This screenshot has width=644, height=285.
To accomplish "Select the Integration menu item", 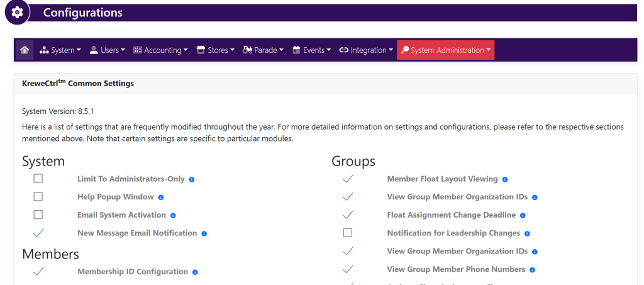I will pyautogui.click(x=366, y=50).
